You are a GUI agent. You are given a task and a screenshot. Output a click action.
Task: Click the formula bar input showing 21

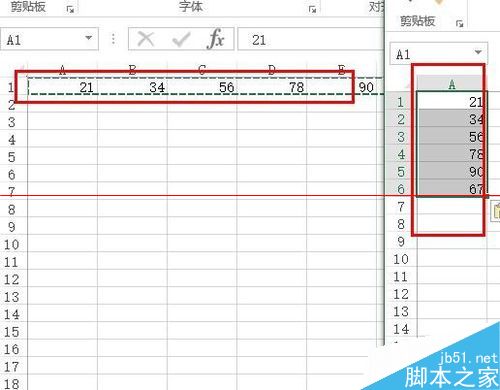click(x=311, y=40)
